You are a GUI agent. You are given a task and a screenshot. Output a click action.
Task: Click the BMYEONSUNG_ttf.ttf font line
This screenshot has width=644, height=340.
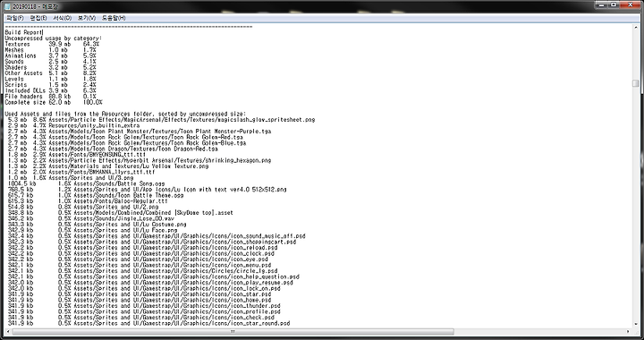pyautogui.click(x=77, y=155)
